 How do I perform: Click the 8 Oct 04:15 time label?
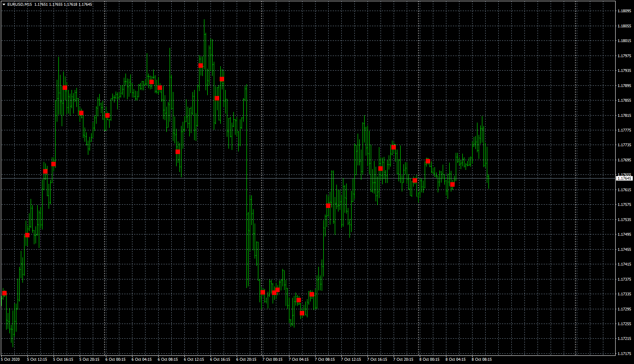coord(456,360)
